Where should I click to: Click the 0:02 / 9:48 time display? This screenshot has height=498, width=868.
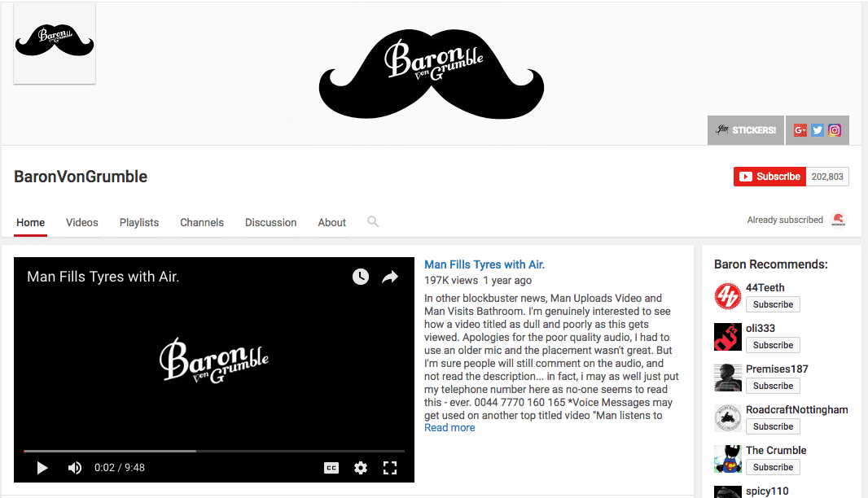click(120, 468)
